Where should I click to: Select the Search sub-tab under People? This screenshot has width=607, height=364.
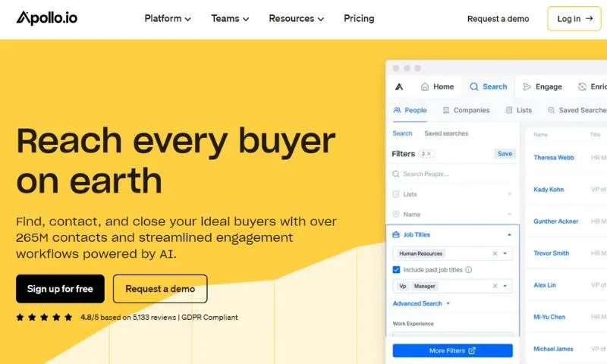coord(402,133)
